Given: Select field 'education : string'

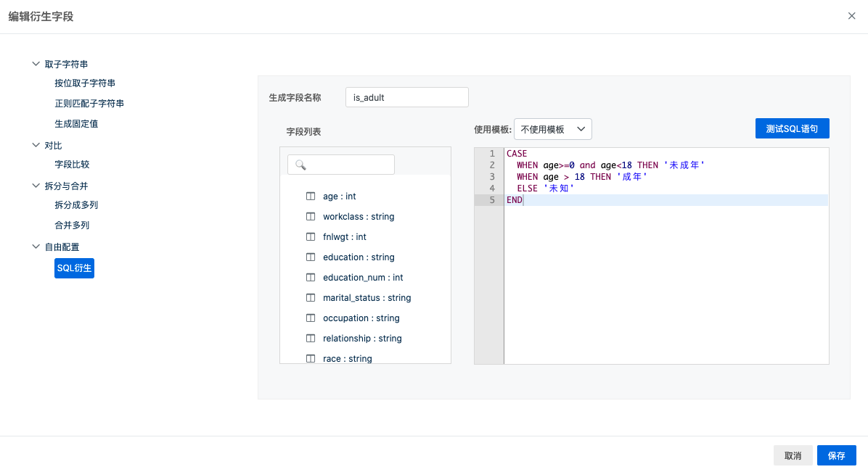Looking at the screenshot, I should (x=359, y=257).
